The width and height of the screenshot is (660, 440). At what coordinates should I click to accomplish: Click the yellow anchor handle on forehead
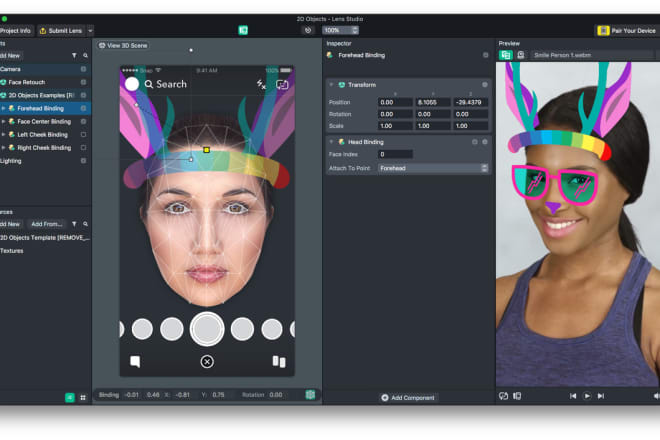[206, 150]
